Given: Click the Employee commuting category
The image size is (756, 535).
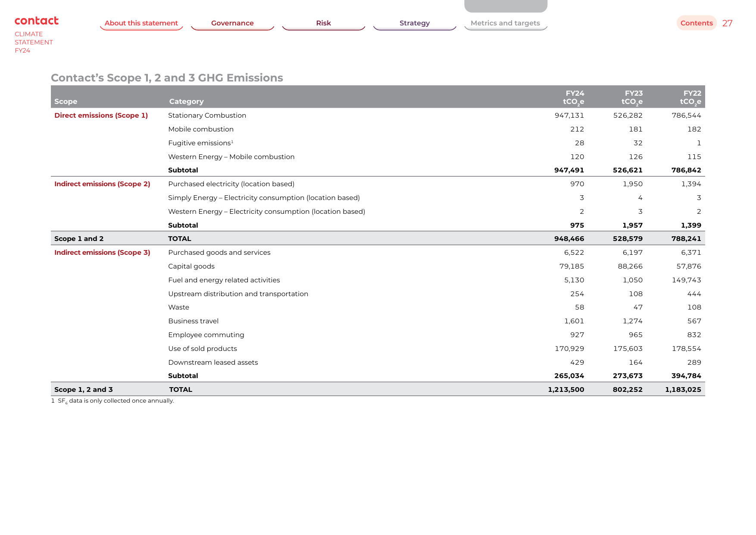Looking at the screenshot, I should pyautogui.click(x=206, y=335).
